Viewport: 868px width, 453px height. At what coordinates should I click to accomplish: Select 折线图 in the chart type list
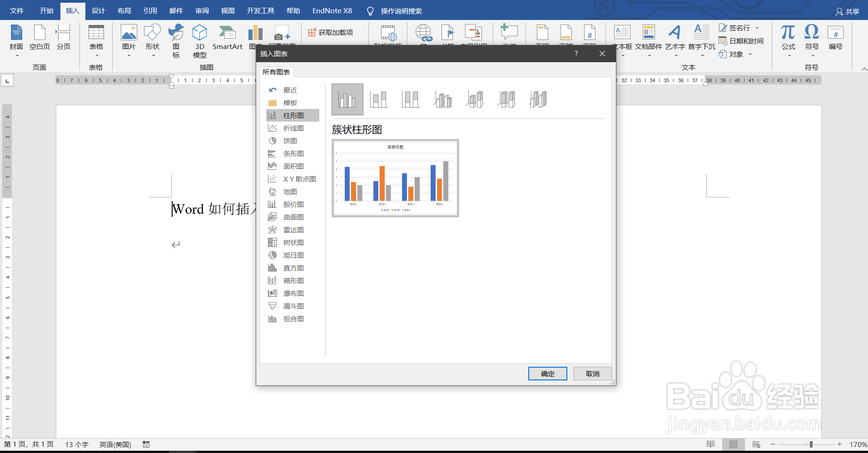point(293,128)
